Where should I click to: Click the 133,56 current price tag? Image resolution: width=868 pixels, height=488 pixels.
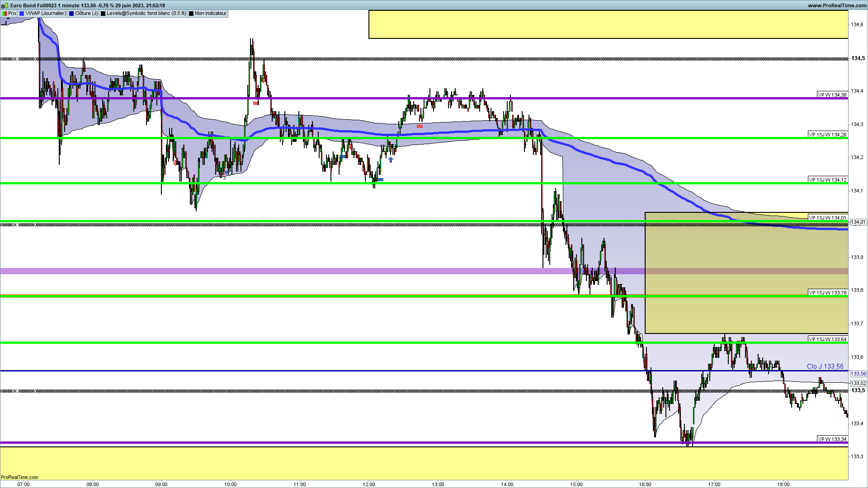858,374
